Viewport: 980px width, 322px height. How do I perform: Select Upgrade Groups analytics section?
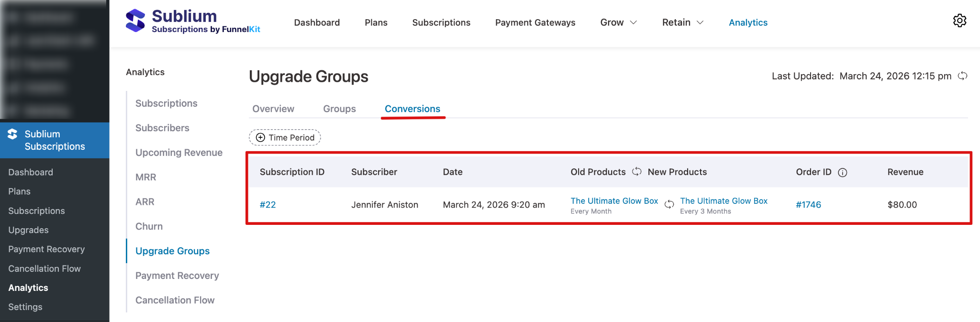pyautogui.click(x=172, y=251)
